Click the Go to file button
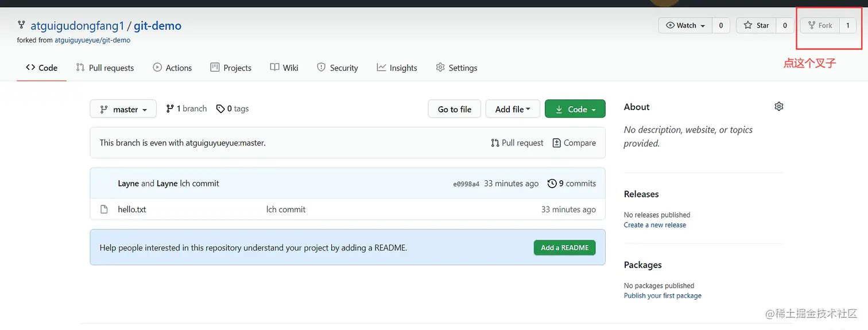Screen dimensions: 868x330 pyautogui.click(x=455, y=109)
